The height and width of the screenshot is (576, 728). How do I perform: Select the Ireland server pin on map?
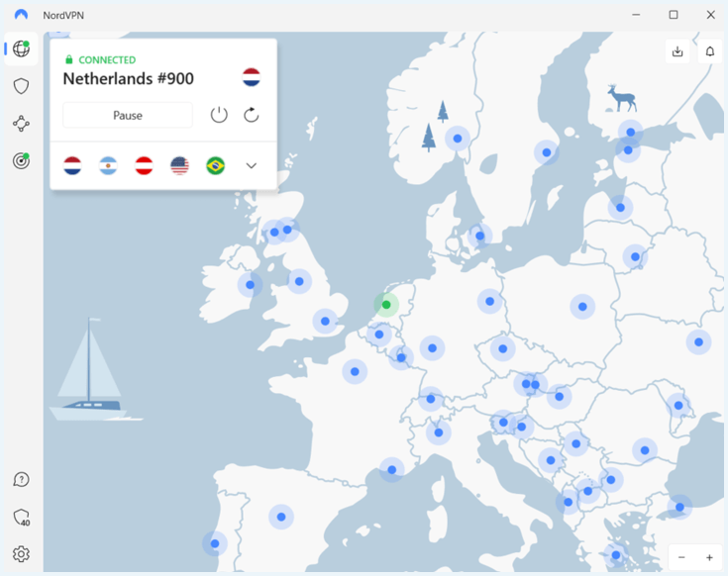pos(250,285)
